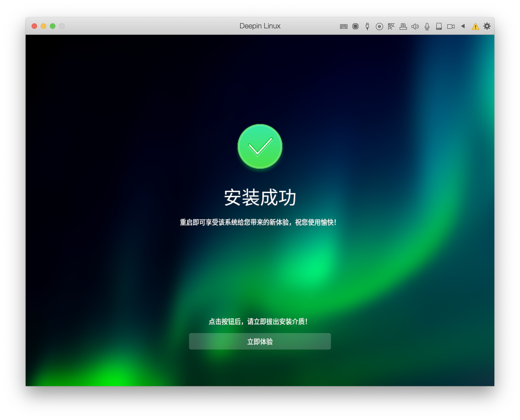Click the camera video icon

tap(451, 26)
